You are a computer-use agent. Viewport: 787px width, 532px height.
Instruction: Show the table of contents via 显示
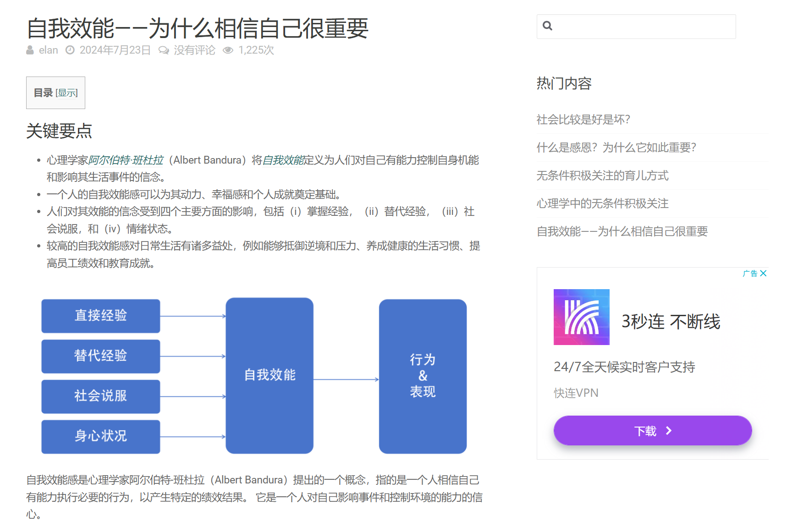pos(67,93)
